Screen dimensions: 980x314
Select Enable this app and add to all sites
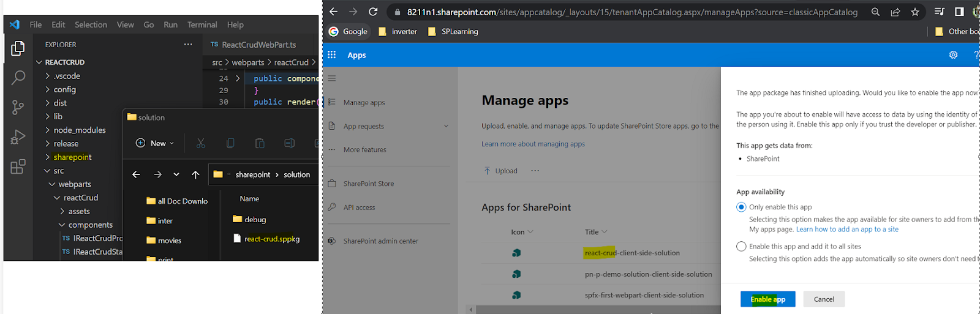pyautogui.click(x=741, y=246)
